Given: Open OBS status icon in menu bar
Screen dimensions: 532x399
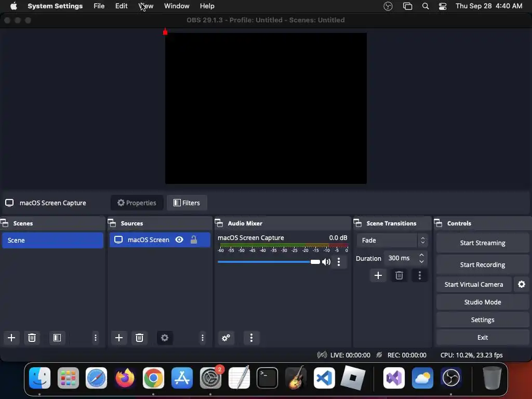Looking at the screenshot, I should (x=388, y=6).
